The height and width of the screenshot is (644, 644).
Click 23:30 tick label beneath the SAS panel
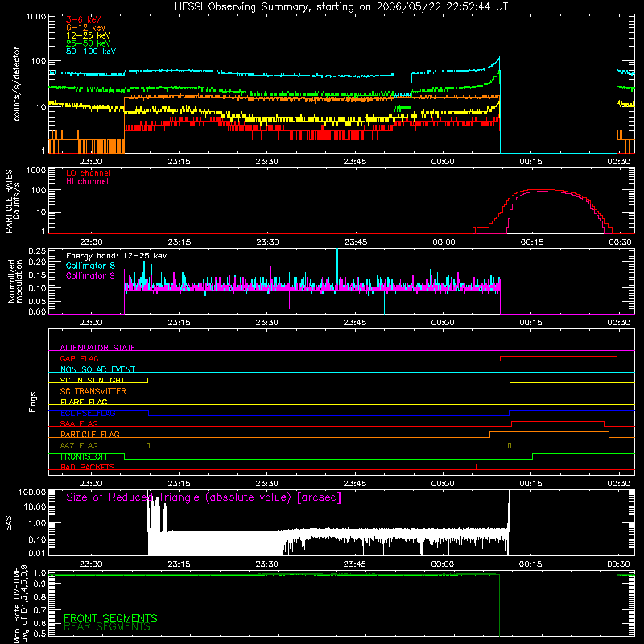(267, 564)
